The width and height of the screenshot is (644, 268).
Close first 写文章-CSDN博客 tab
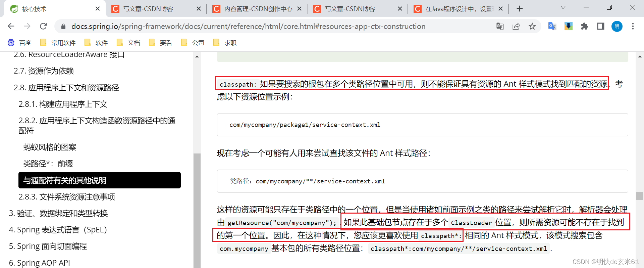tap(199, 9)
